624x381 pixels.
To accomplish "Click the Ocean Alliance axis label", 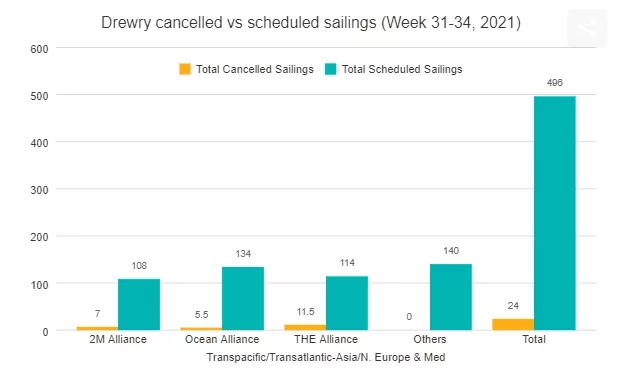I will [222, 339].
